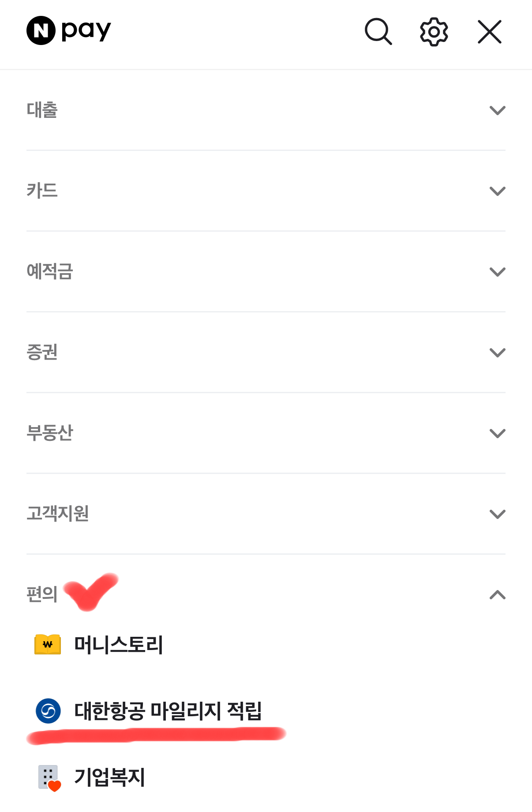This screenshot has width=532, height=812.
Task: Click the 머니스토리 yellow book icon
Action: (48, 644)
